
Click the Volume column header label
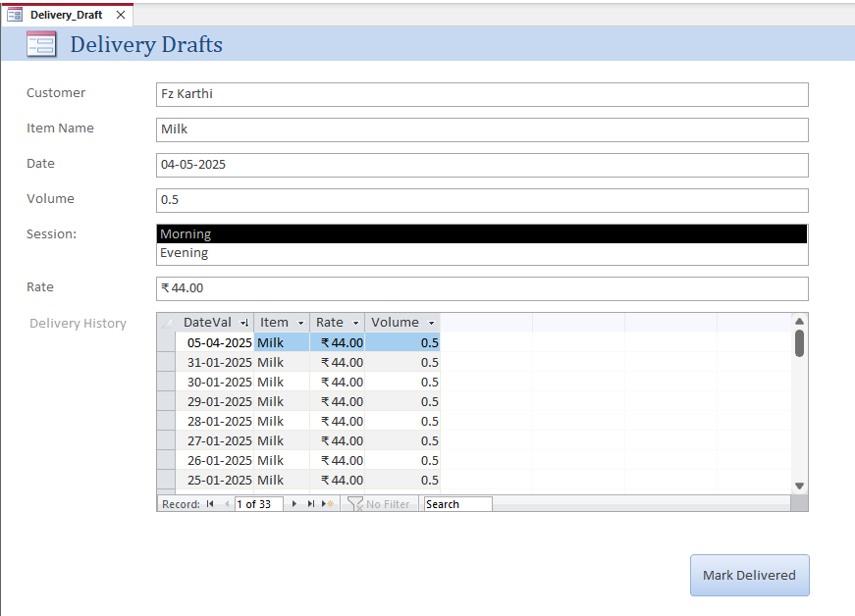(x=395, y=323)
